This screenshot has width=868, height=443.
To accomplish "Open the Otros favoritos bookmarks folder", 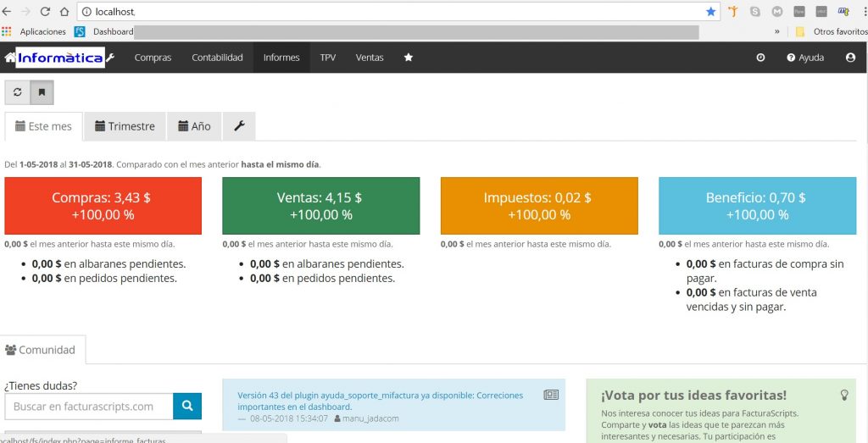I will coord(832,31).
